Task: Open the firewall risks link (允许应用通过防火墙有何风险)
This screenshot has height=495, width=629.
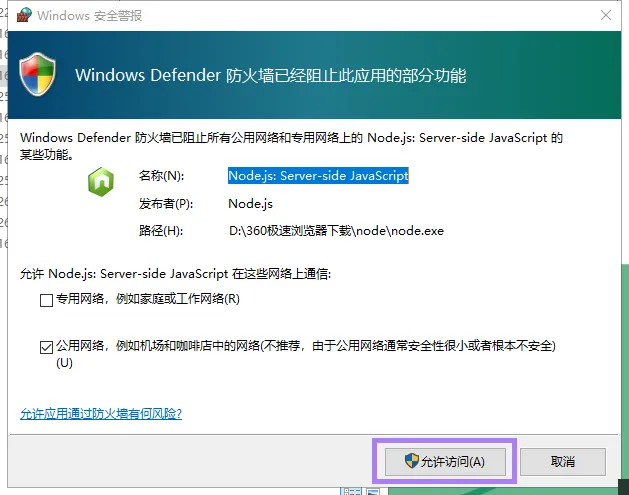Action: coord(101,414)
